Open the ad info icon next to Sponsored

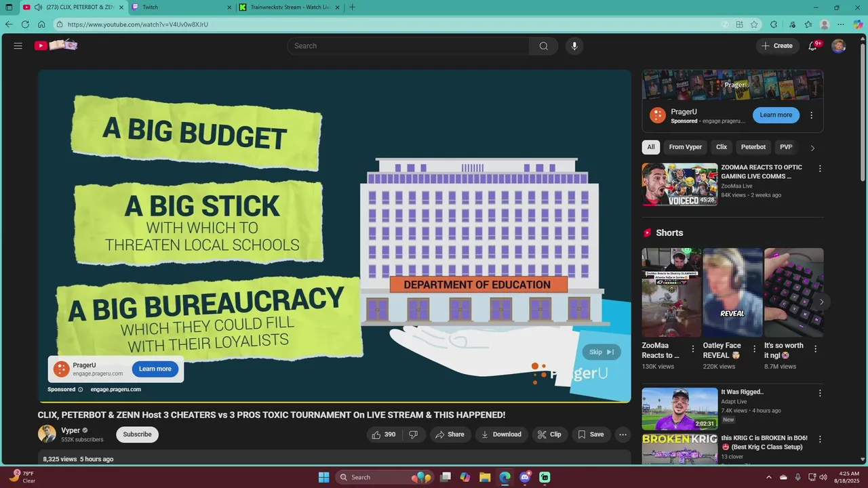80,390
